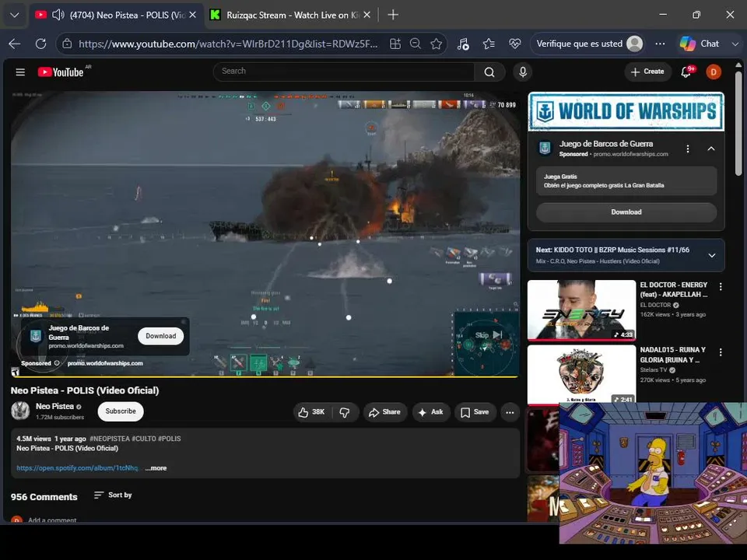Viewport: 747px width, 560px height.
Task: Open options for EL DOCTOR - ENERGY video
Action: pos(721,287)
